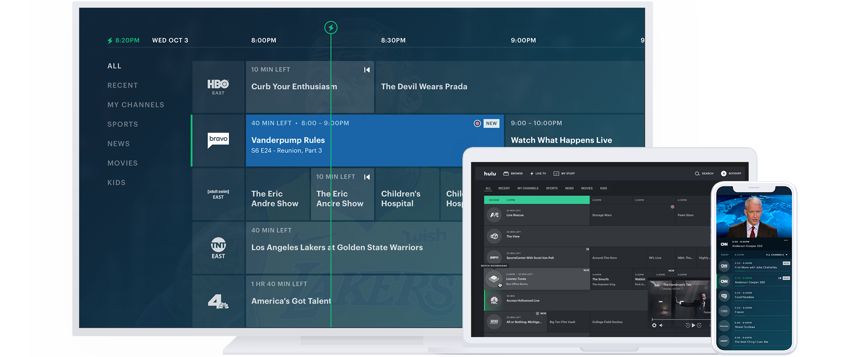This screenshot has height=357, width=868.
Task: Open Live TV with lightning icon
Action: click(538, 173)
